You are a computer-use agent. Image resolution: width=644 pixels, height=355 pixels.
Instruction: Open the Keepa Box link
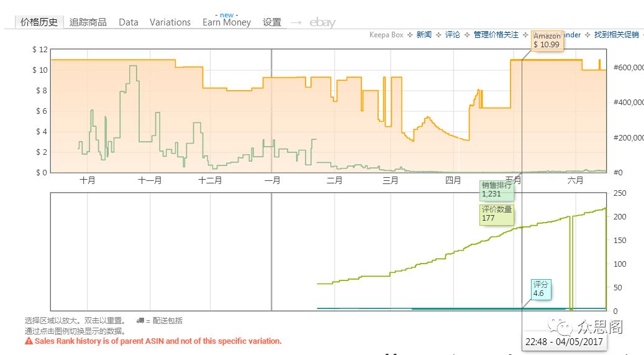click(386, 35)
